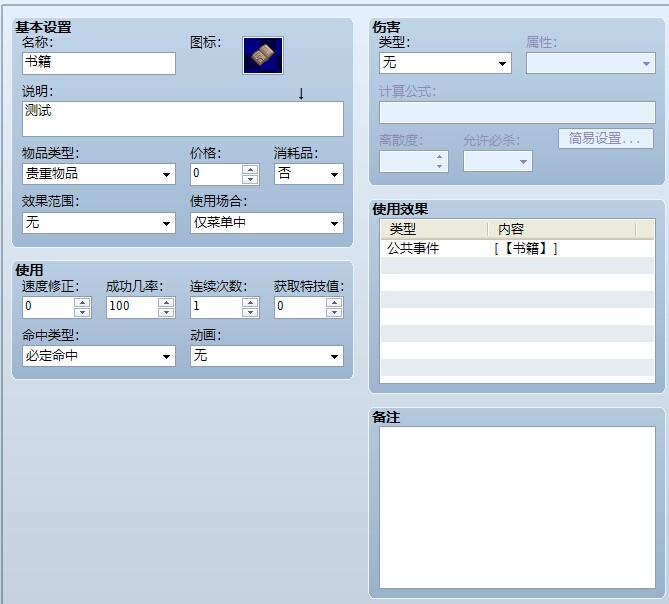
Task: Increase 连续次数 with the up arrow
Action: (250, 302)
